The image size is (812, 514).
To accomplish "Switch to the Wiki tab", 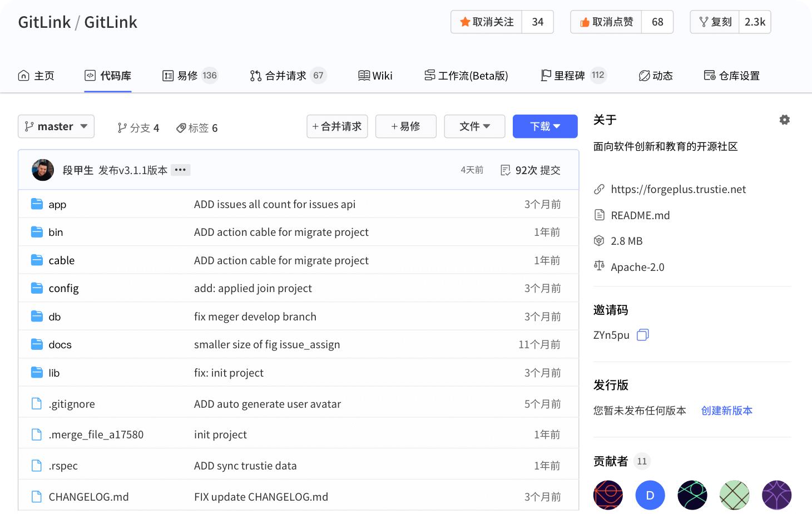I will [x=375, y=76].
